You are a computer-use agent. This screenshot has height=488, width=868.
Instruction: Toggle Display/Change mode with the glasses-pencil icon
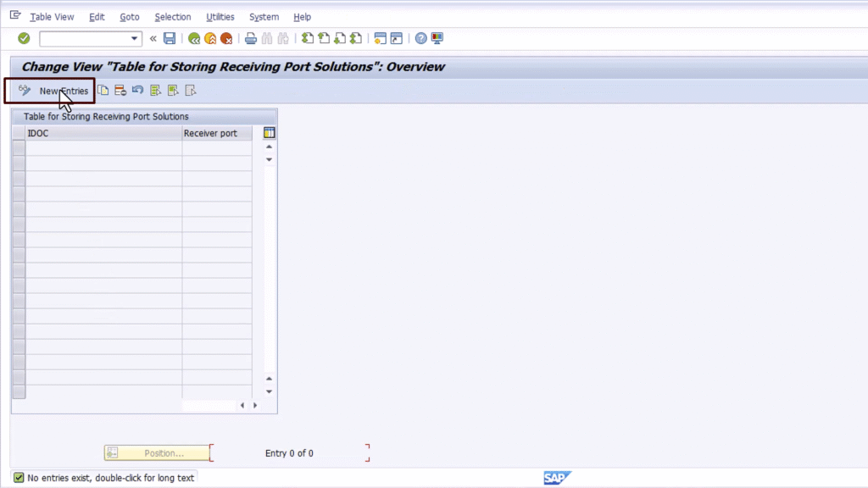(25, 90)
